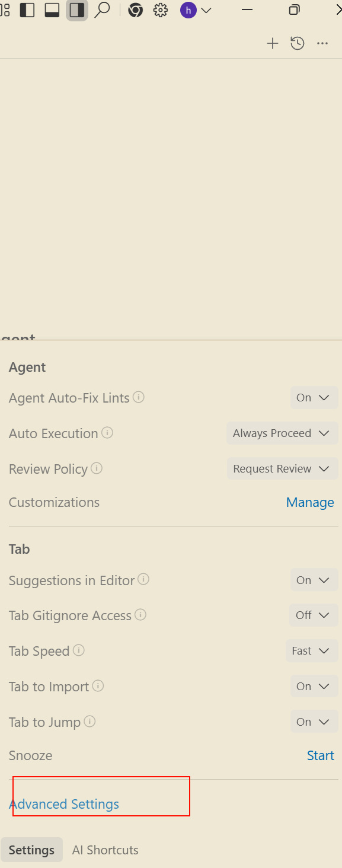342x868 pixels.
Task: Open past conversations history icon
Action: point(298,43)
